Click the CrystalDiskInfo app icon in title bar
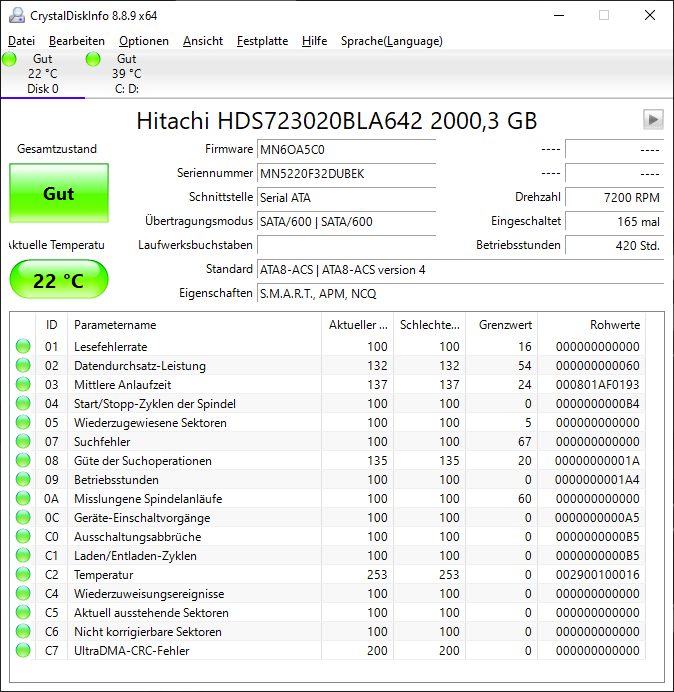Viewport: 674px width, 692px height. tap(17, 15)
